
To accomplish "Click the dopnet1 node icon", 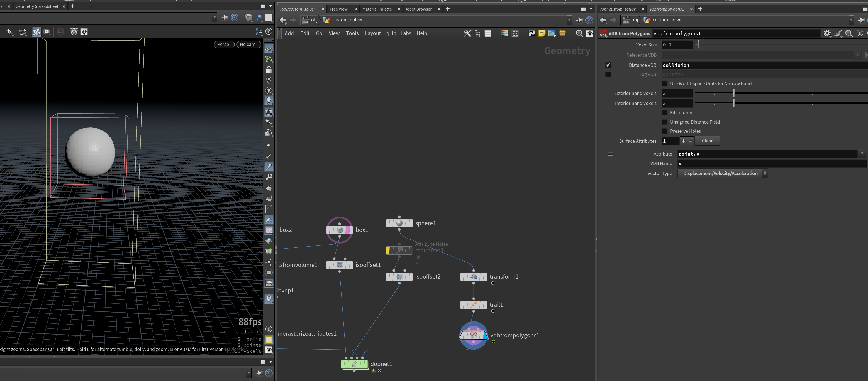I will tap(355, 364).
